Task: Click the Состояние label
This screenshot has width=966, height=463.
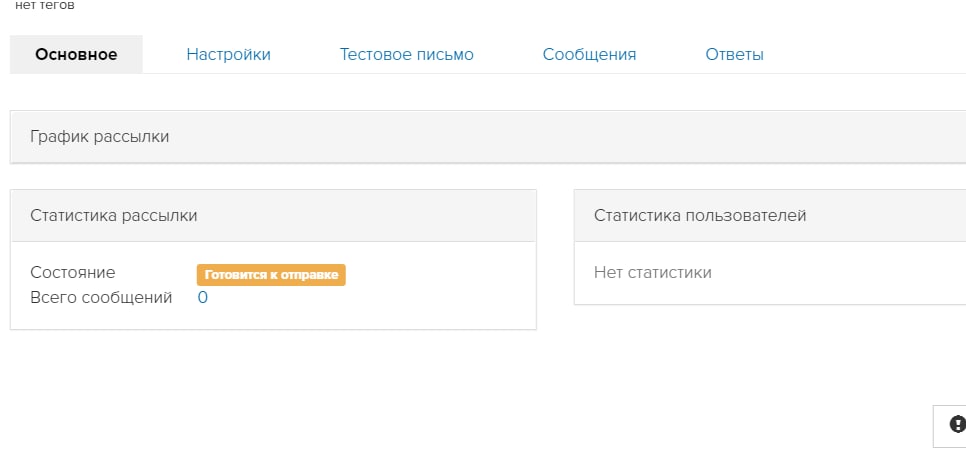Action: tap(73, 272)
